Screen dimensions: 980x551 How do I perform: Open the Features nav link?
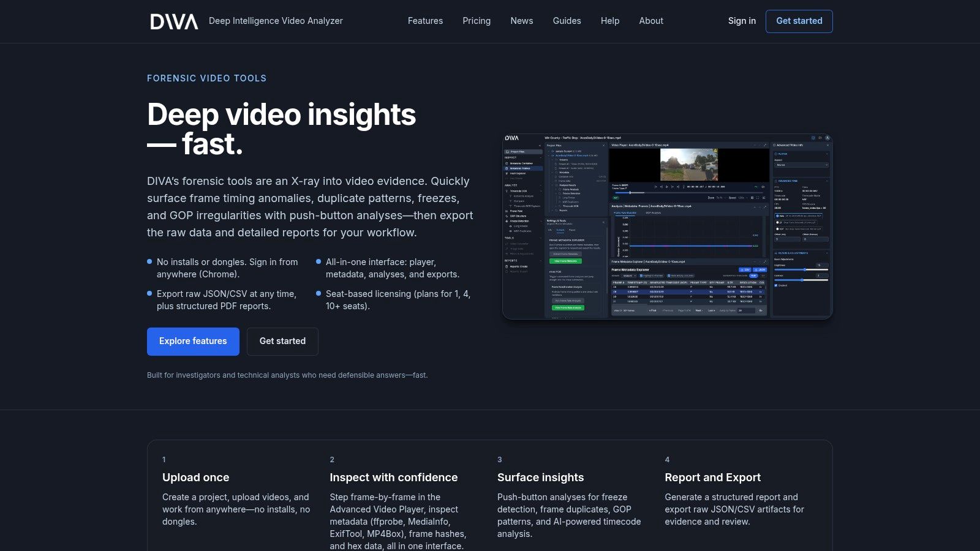click(425, 21)
